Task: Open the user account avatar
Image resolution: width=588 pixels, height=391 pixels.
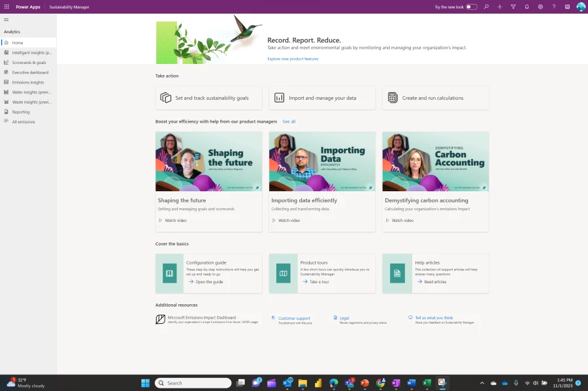Action: coord(581,7)
